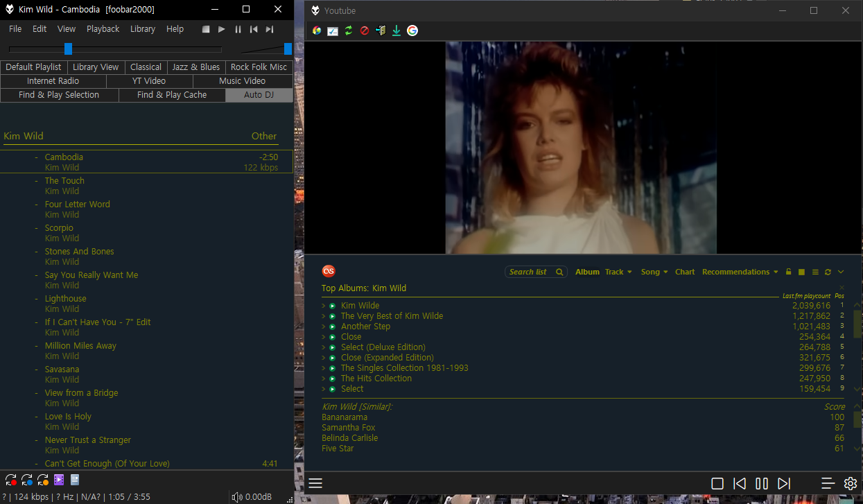Click the Search list input field
The height and width of the screenshot is (504, 863).
click(537, 272)
